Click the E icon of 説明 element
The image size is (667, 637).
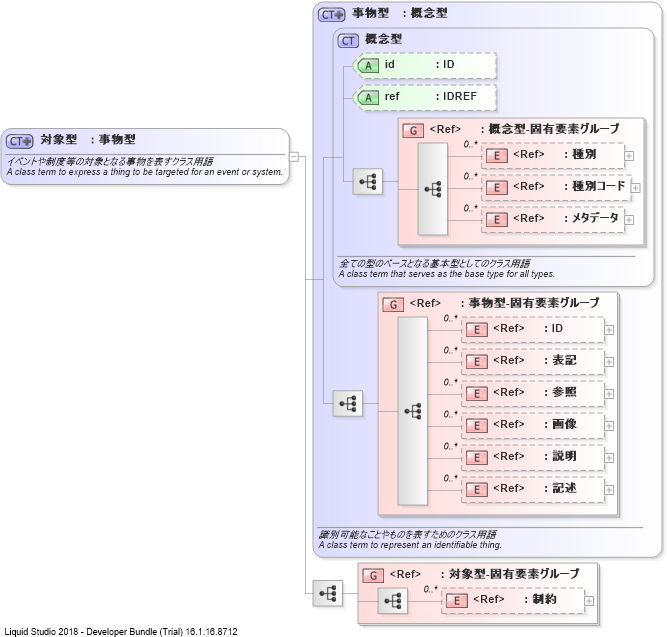476,457
